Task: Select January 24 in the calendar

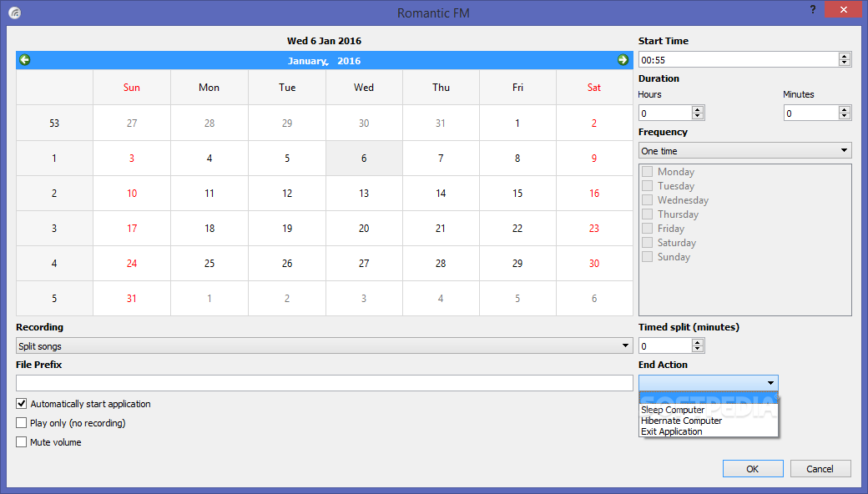Action: point(132,264)
